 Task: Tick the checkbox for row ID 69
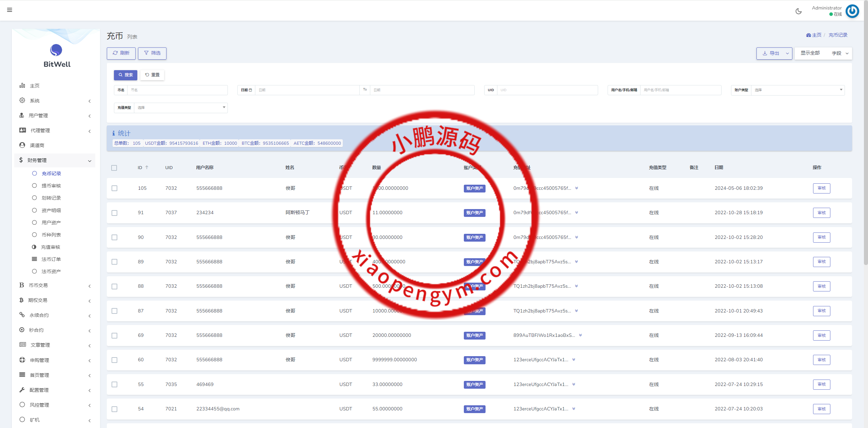click(x=115, y=335)
